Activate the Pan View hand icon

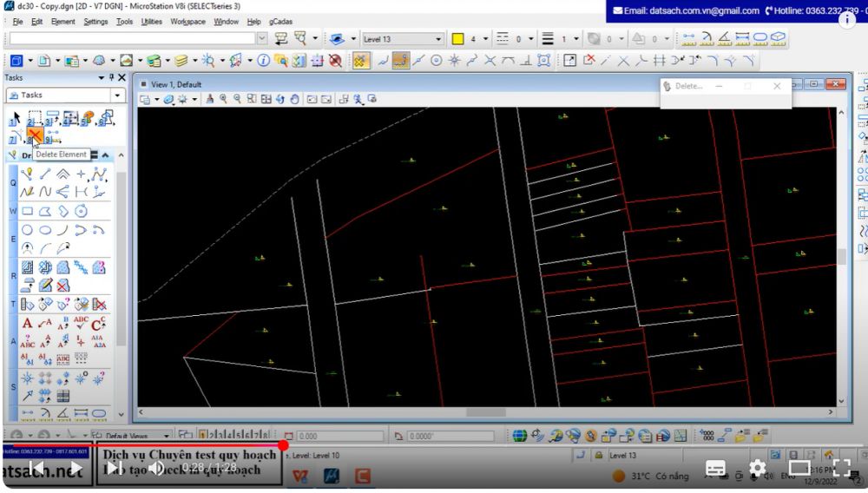coord(295,100)
